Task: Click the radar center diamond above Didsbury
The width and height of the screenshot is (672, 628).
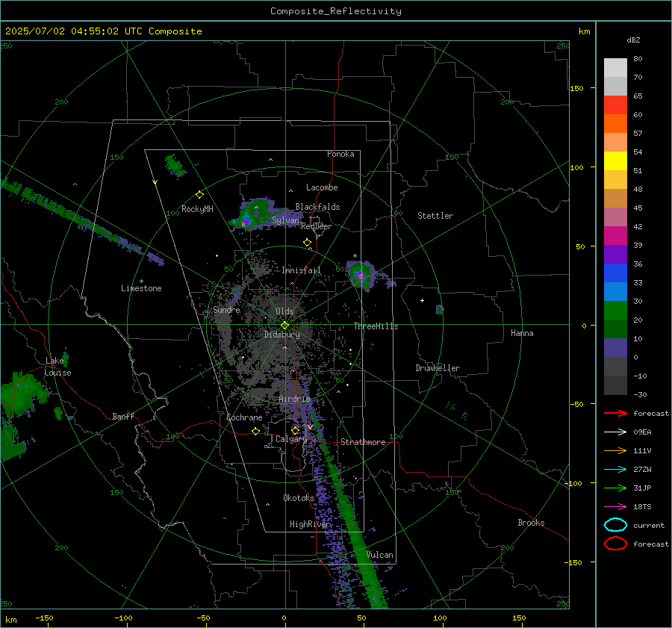Action: (284, 326)
